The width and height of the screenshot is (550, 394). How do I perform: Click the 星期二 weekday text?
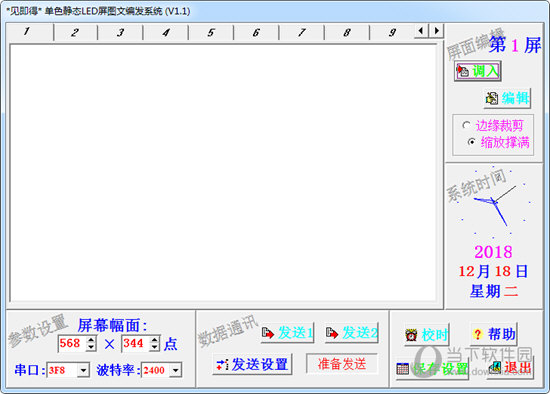tap(494, 291)
